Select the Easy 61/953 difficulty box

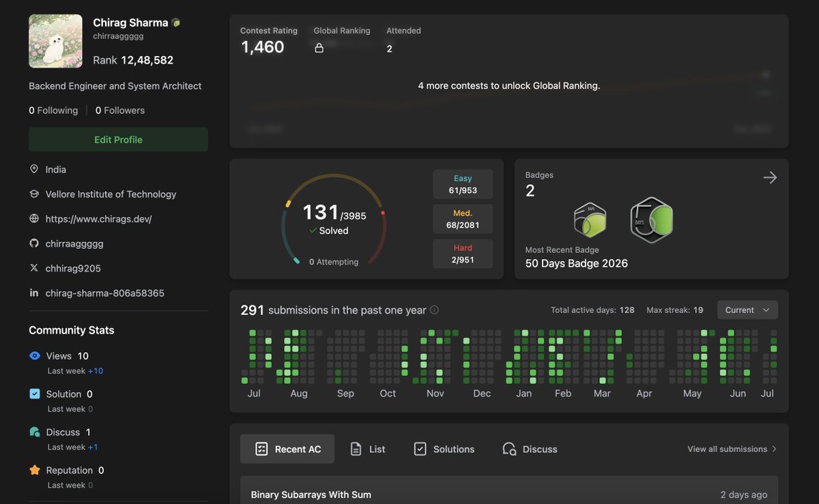point(463,184)
